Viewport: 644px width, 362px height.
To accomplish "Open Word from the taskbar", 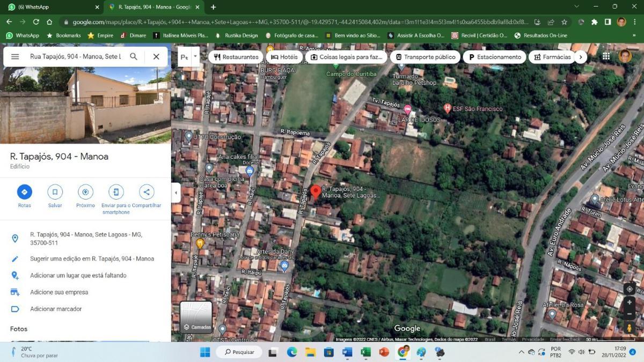I will [347, 352].
